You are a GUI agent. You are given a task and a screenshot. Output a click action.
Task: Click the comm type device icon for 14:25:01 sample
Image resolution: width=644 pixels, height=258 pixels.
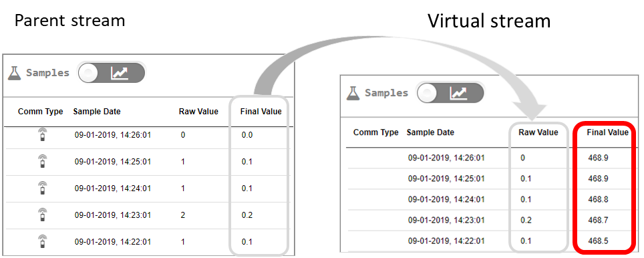point(42,162)
